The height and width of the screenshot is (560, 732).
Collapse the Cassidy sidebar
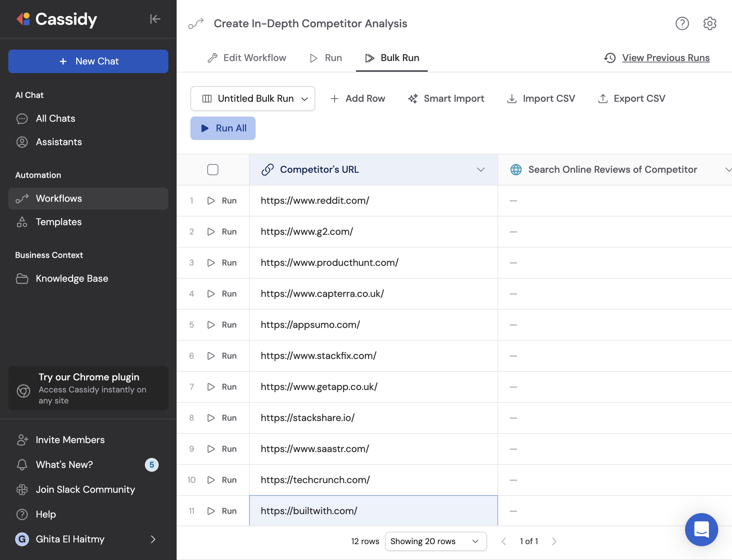(155, 19)
